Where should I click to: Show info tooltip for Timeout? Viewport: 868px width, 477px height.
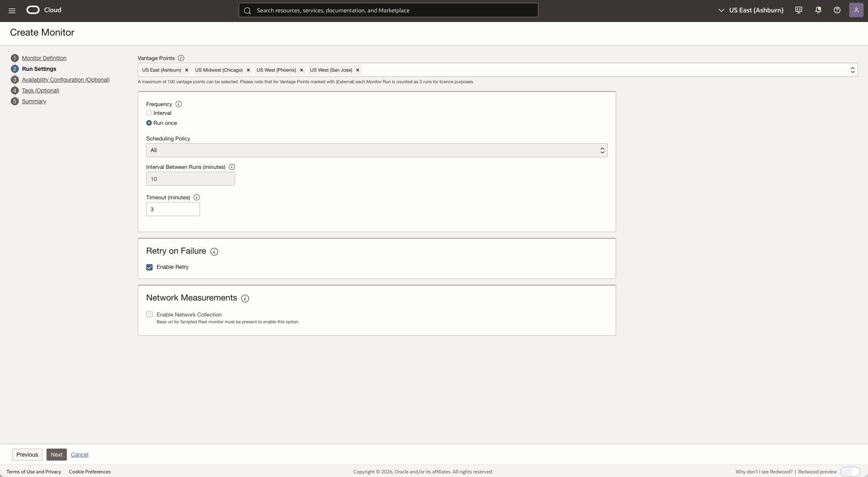(x=197, y=197)
